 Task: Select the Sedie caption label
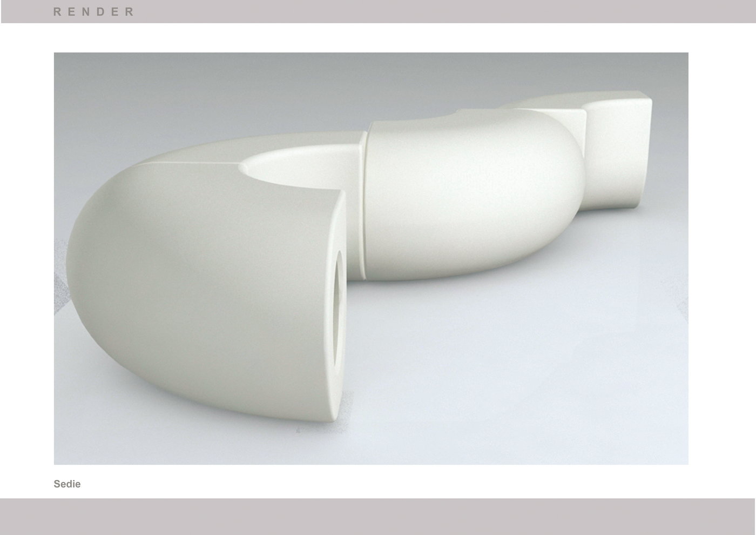(66, 484)
